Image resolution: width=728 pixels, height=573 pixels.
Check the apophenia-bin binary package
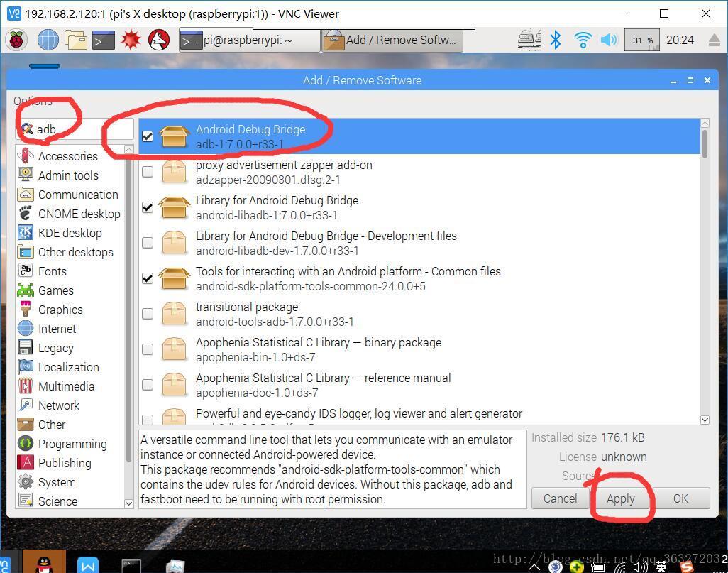coord(147,349)
